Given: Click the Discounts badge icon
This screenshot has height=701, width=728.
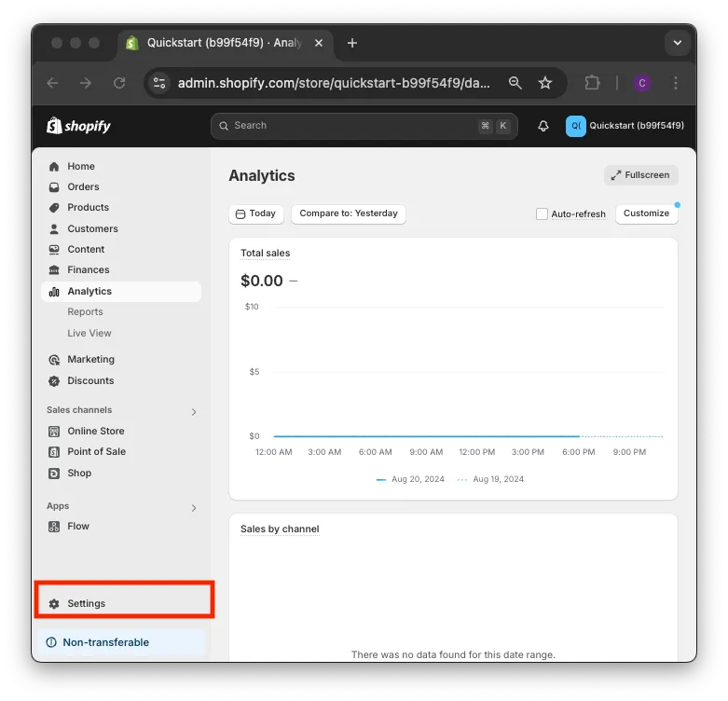Looking at the screenshot, I should click(x=54, y=381).
